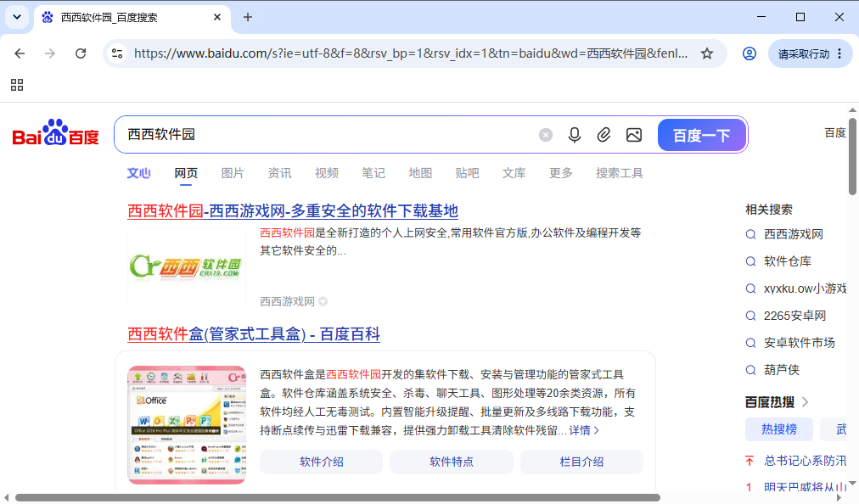The height and width of the screenshot is (504, 859).
Task: Click the magnifier icon beside 软件仓库
Action: click(750, 262)
